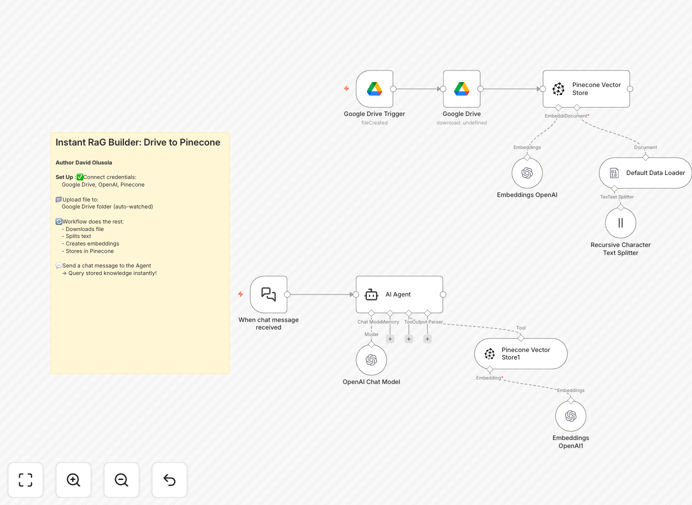The image size is (692, 505).
Task: Click the Google Drive node output handle
Action: click(x=481, y=89)
